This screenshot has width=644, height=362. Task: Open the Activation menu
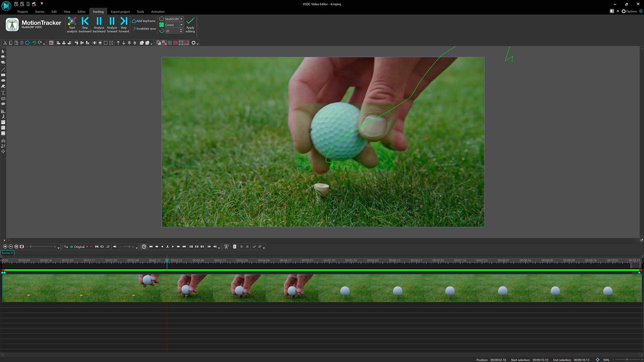click(x=158, y=11)
